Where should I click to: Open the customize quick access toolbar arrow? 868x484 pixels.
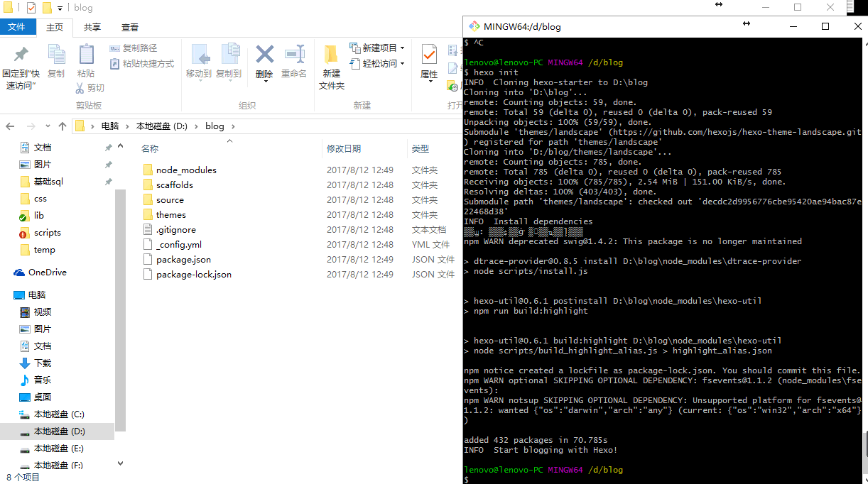click(60, 9)
